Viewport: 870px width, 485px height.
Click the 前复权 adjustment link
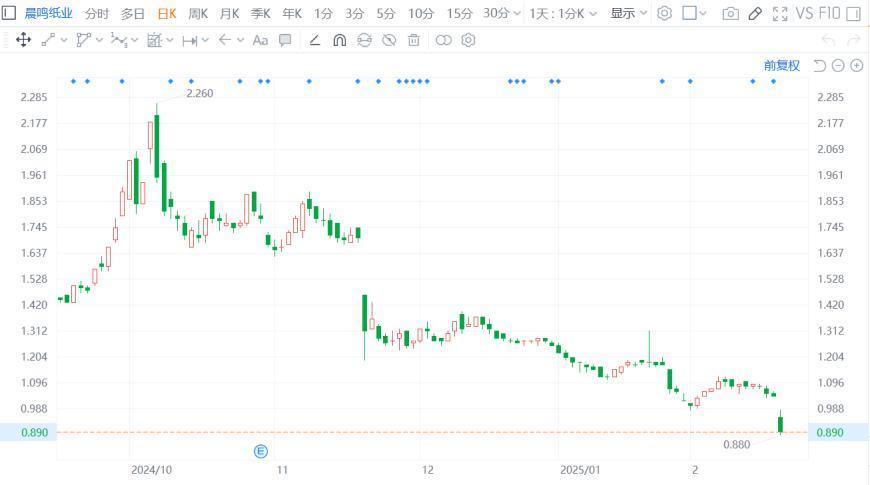click(x=782, y=66)
